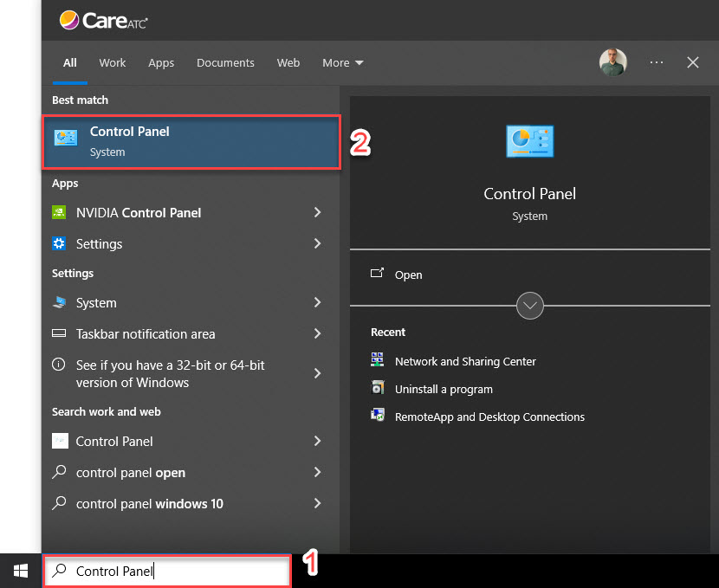Click the search icon beside control panel open
The image size is (719, 588).
(59, 472)
